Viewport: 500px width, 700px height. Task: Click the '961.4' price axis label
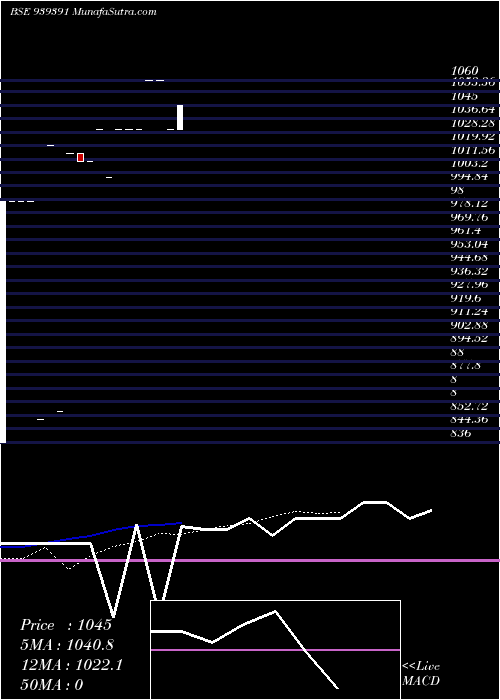coord(466,231)
